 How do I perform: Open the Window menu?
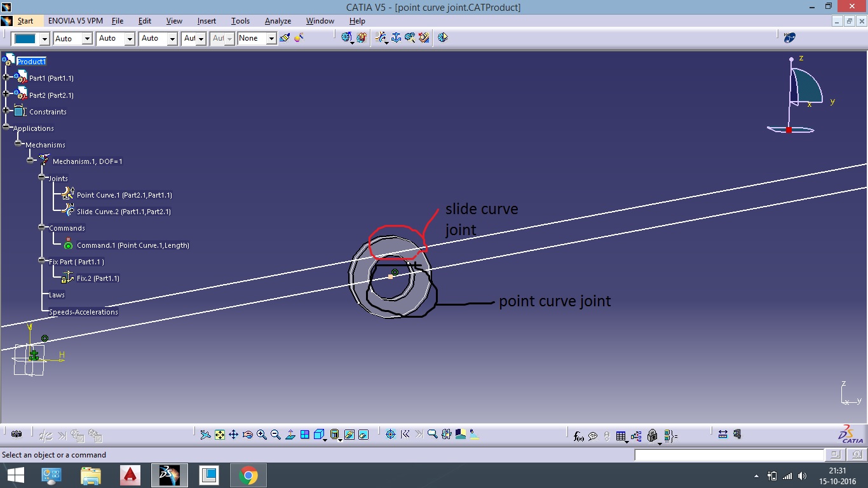point(320,21)
